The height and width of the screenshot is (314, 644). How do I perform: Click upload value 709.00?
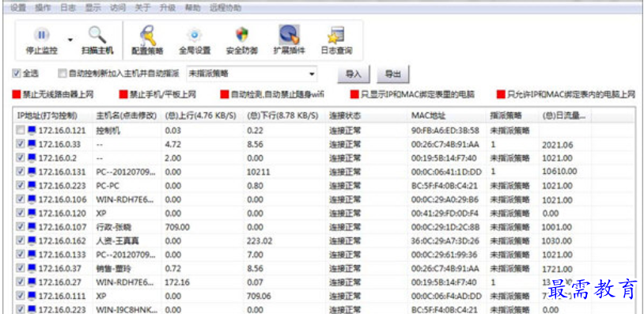tap(177, 227)
